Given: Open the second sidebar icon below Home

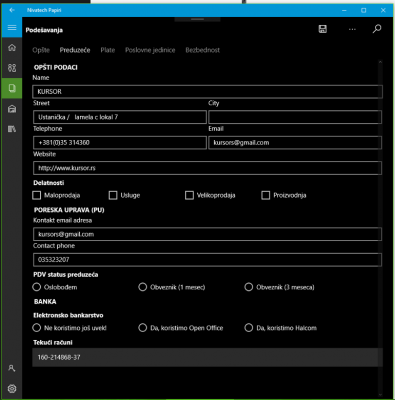Looking at the screenshot, I should coord(12,68).
